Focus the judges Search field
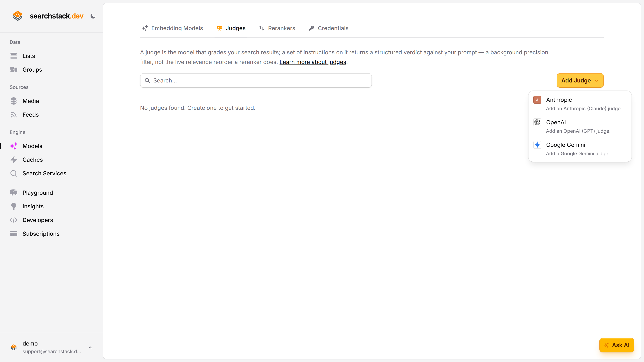 coord(256,80)
